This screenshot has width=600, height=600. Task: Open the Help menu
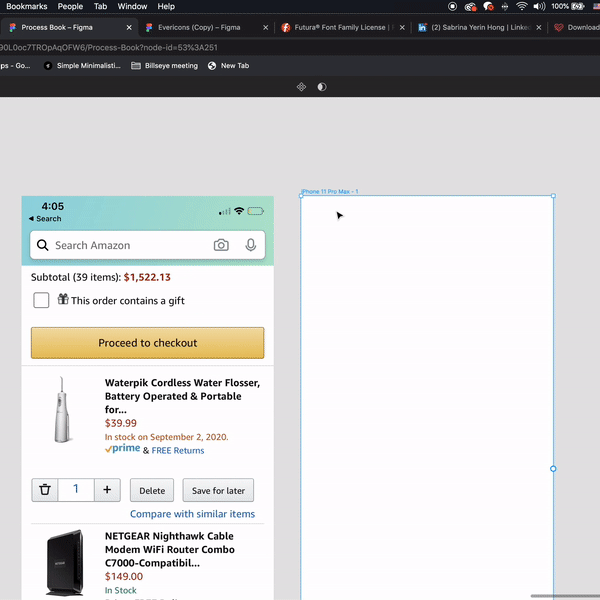coord(166,7)
